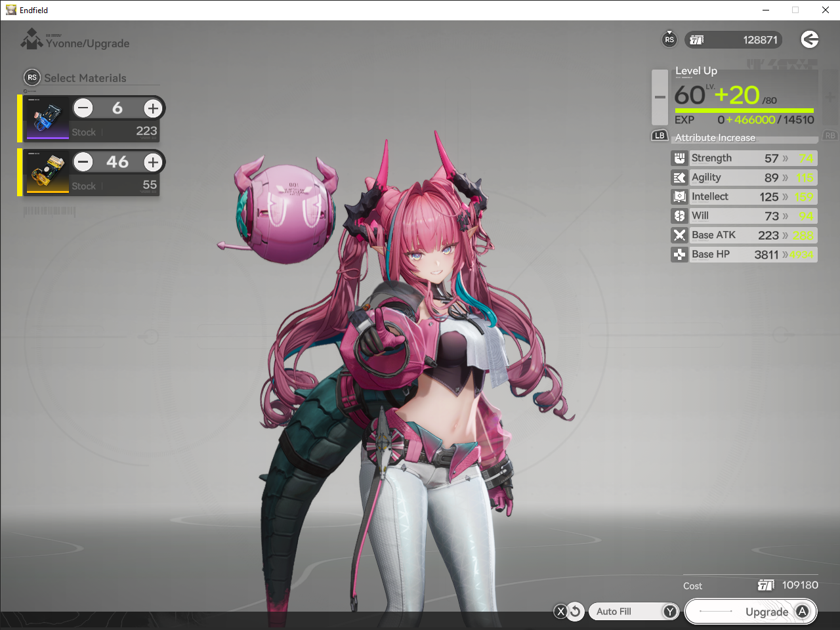Click the RS badge beside the currency balance

click(669, 39)
